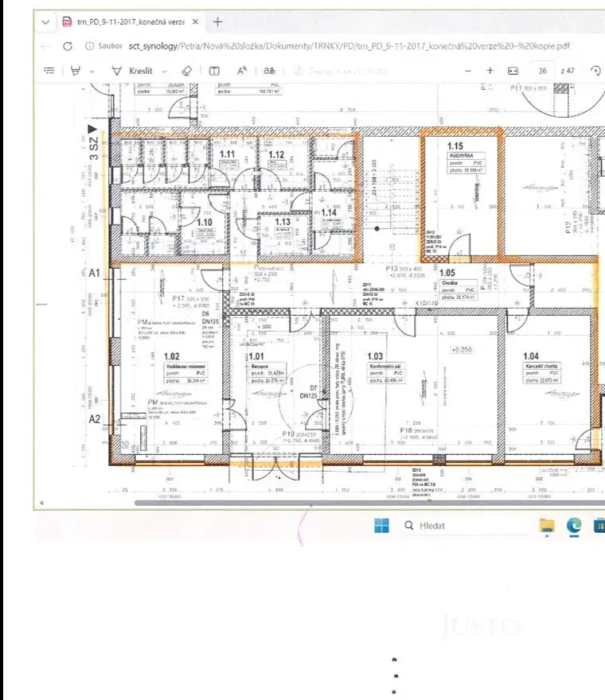Expand the highlighter color options dropdown
Screen dimensions: 605x700
coord(92,71)
